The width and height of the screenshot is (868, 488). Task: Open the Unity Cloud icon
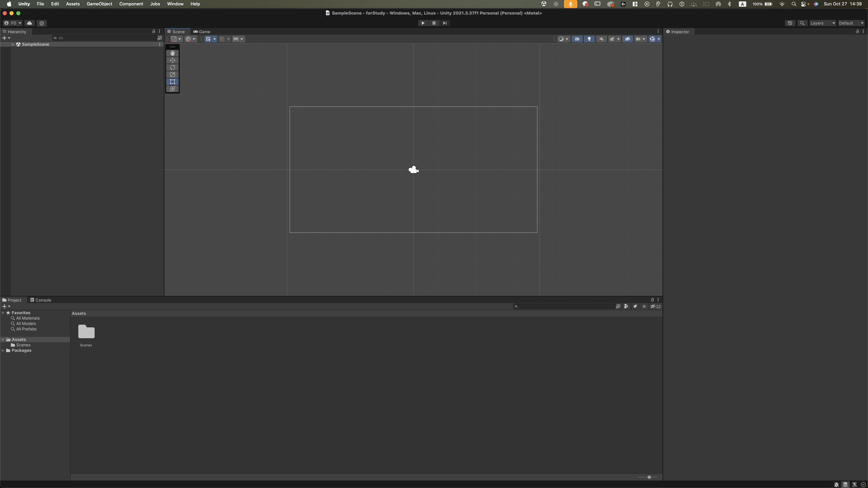point(29,23)
